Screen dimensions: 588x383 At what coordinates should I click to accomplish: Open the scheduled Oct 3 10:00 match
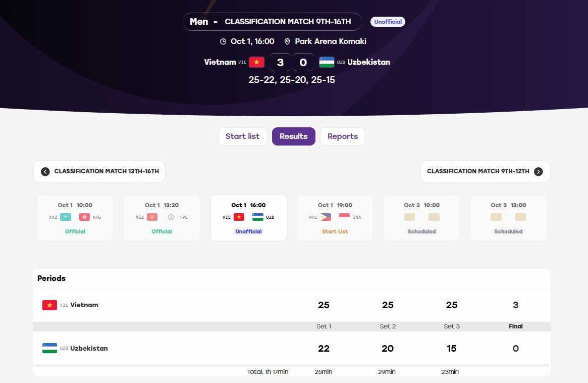[421, 218]
